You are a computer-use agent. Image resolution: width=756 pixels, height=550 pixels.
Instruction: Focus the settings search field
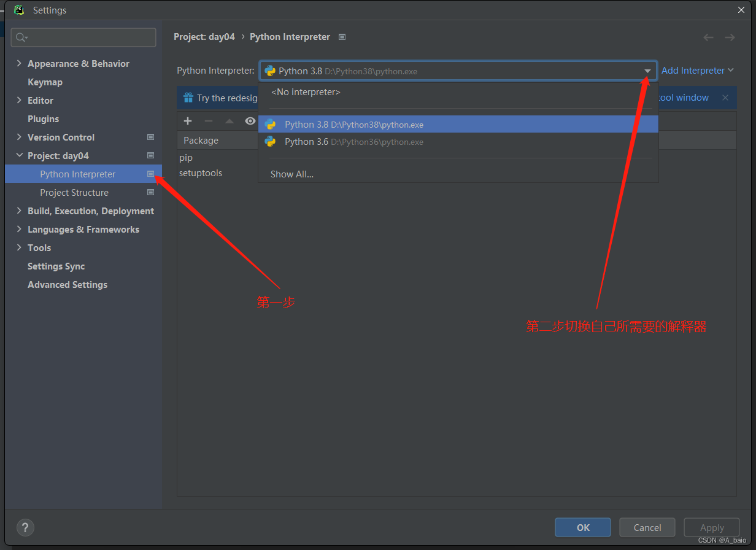[x=83, y=37]
